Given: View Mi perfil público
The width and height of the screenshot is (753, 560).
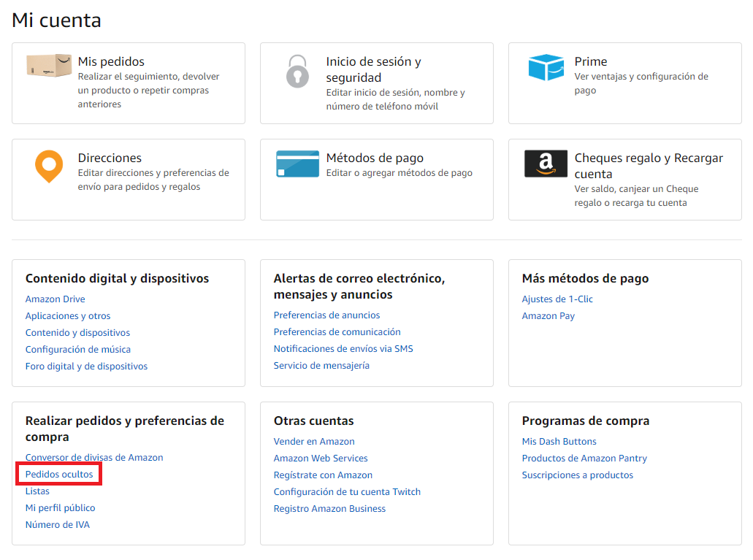Looking at the screenshot, I should click(x=60, y=507).
